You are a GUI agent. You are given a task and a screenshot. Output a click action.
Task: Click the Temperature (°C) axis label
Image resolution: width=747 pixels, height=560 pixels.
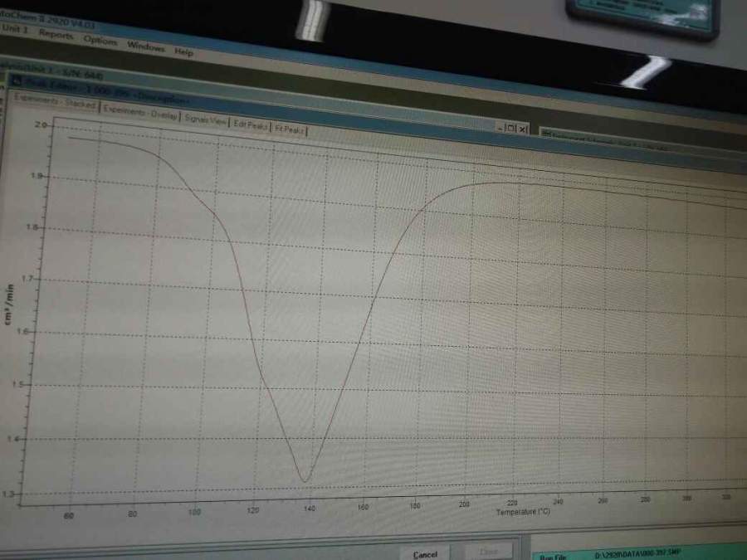(x=523, y=512)
